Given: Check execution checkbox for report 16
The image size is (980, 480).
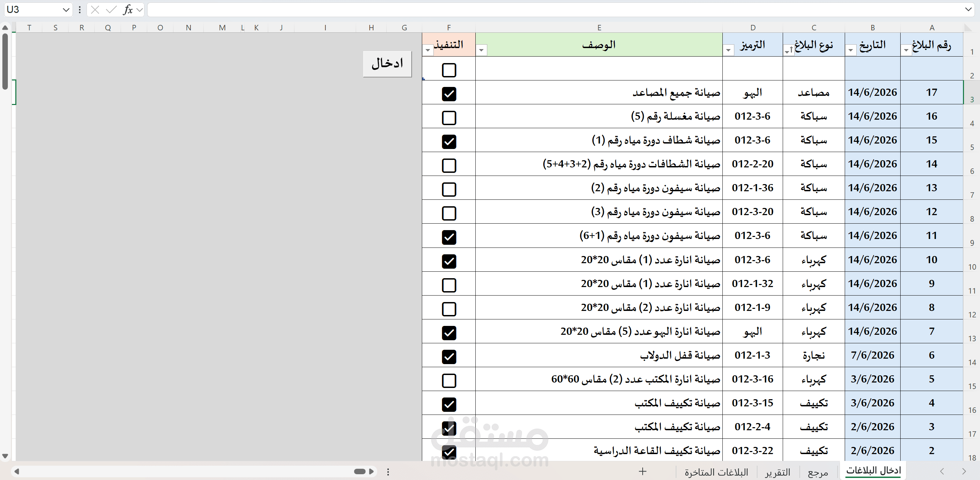Looking at the screenshot, I should pos(449,118).
